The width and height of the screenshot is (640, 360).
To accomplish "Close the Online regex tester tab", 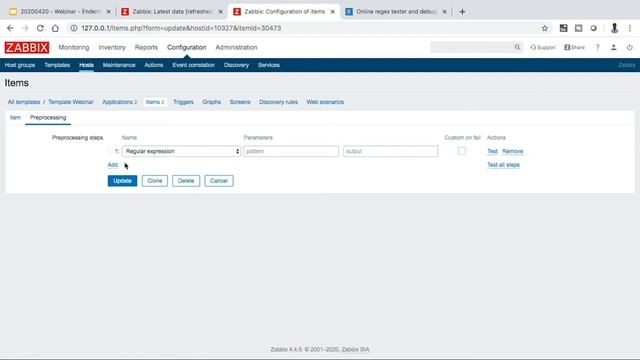I will 444,12.
